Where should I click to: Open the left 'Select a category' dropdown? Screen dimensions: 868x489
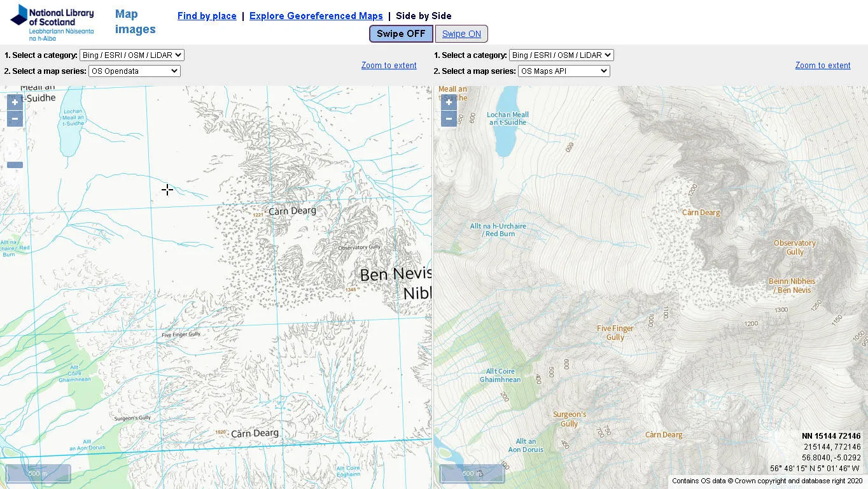tap(131, 55)
